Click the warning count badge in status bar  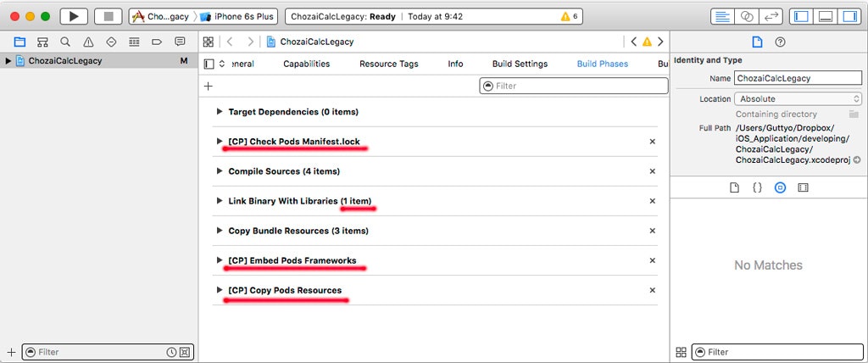[x=569, y=17]
